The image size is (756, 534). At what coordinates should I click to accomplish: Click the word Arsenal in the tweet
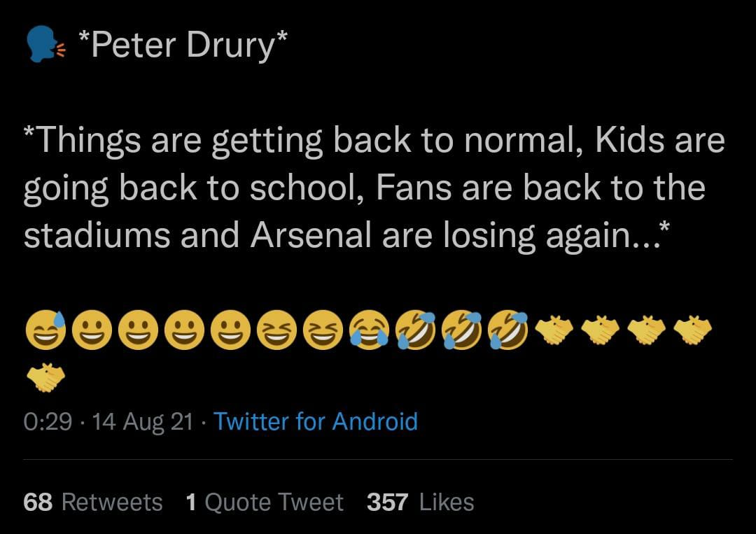point(311,234)
